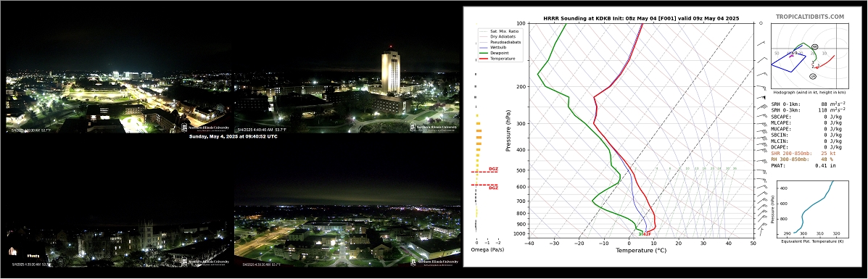This screenshot has height=279, width=868.
Task: Click the wind barb at 100 hPa
Action: (x=761, y=24)
